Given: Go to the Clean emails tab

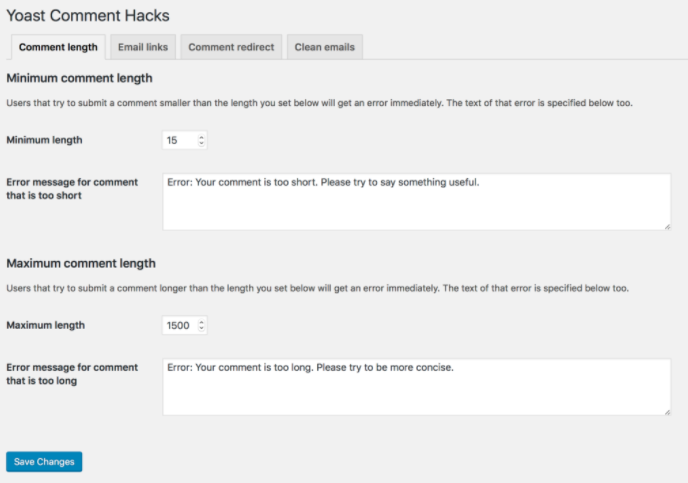Looking at the screenshot, I should click(x=324, y=47).
